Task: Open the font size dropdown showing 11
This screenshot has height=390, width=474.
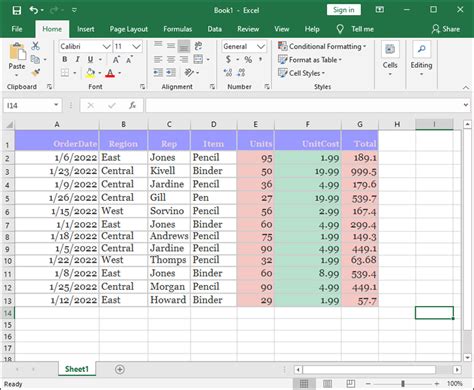Action: pos(136,46)
